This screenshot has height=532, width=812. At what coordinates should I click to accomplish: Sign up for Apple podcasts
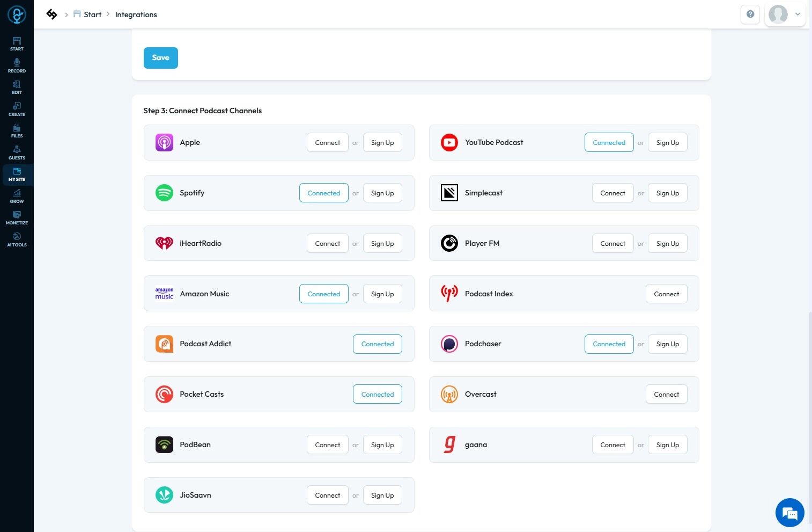point(382,142)
